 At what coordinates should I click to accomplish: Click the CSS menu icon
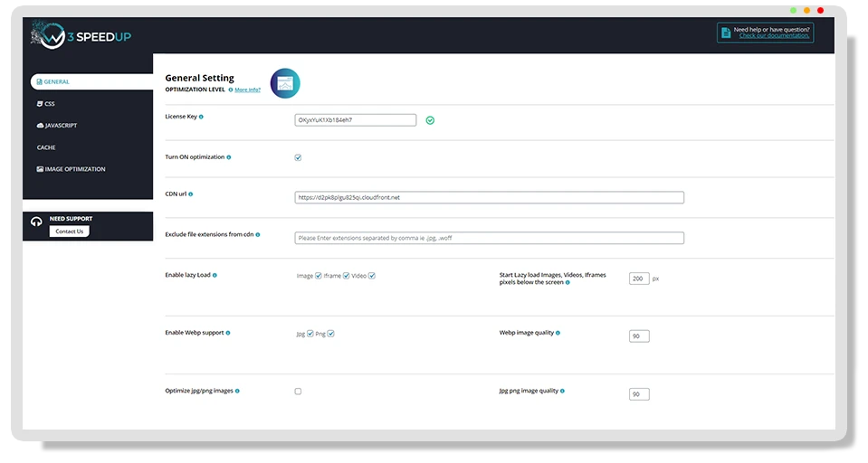39,104
